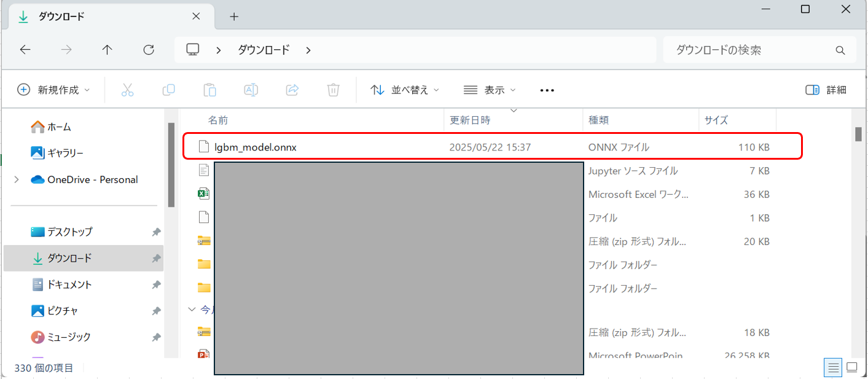Click the Refresh icon in the navigation bar

tap(148, 50)
